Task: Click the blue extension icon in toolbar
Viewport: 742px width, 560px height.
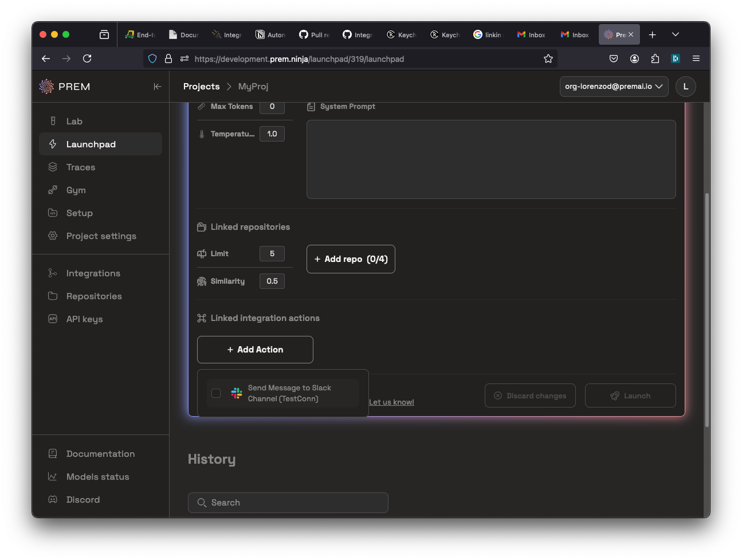Action: click(x=676, y=58)
